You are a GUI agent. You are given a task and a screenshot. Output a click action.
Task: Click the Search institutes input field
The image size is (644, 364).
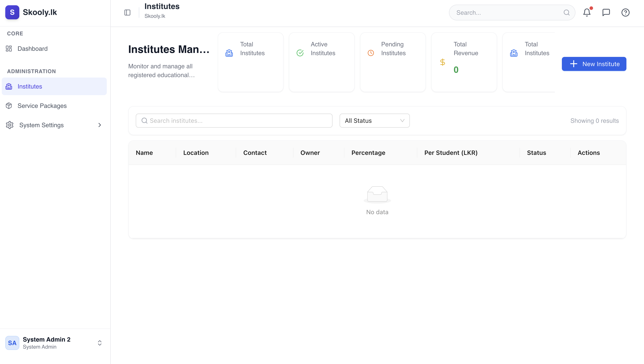[x=234, y=121]
